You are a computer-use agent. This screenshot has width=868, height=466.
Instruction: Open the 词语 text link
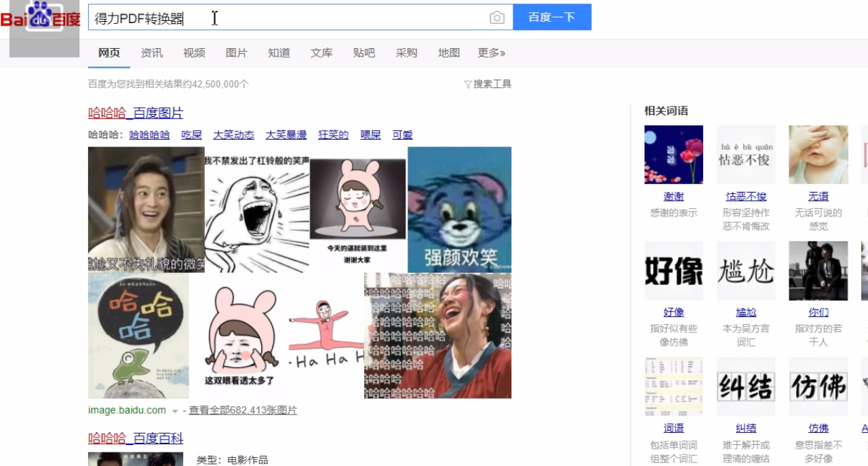[x=673, y=429]
